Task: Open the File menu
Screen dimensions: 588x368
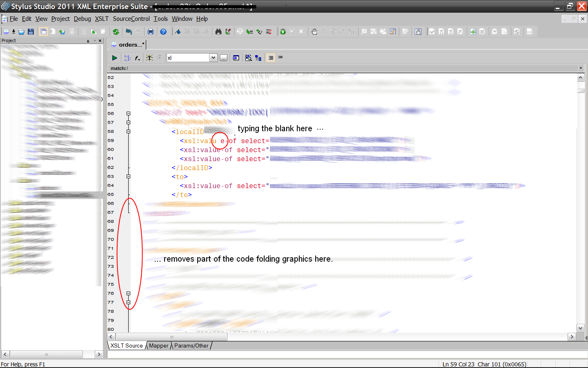Action: coord(13,19)
